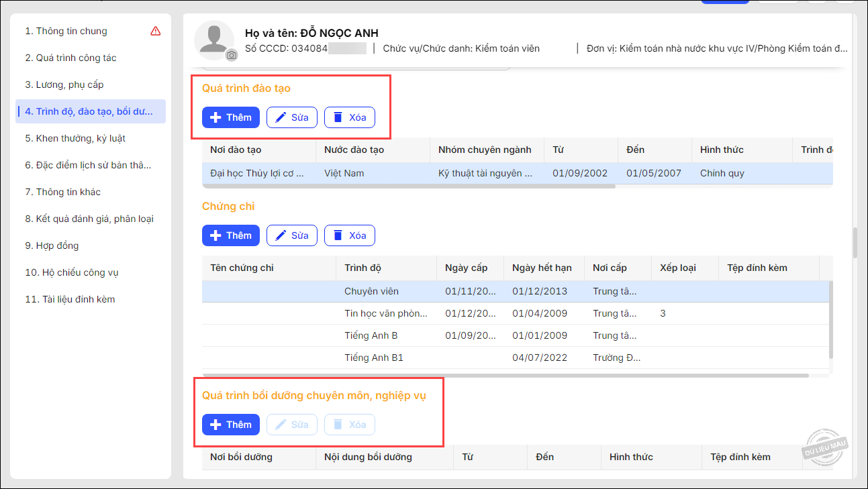
Task: Click the main page vertical scrollbar thumb
Action: tap(855, 243)
